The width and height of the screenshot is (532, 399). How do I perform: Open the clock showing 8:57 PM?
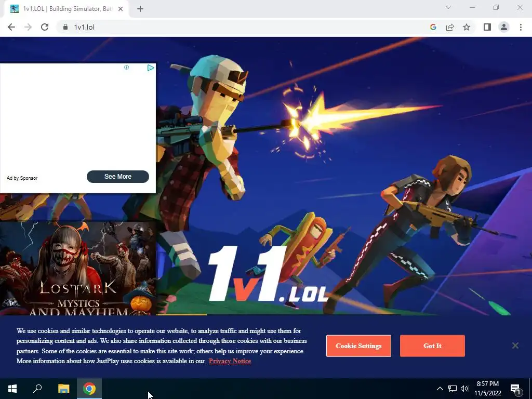coord(487,389)
